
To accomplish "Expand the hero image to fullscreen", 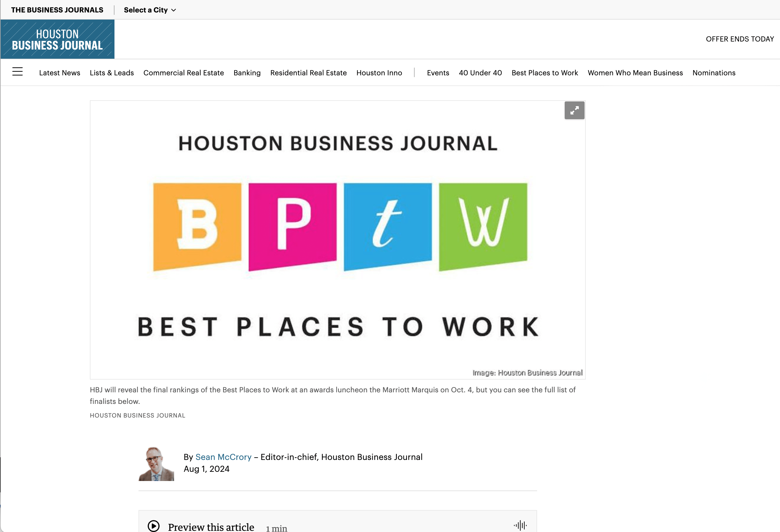I will click(x=574, y=110).
